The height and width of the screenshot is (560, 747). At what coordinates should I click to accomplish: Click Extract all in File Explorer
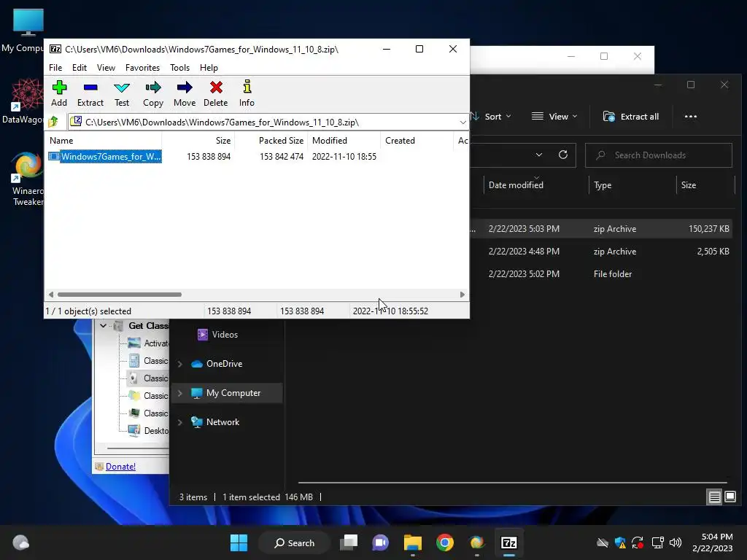(631, 117)
